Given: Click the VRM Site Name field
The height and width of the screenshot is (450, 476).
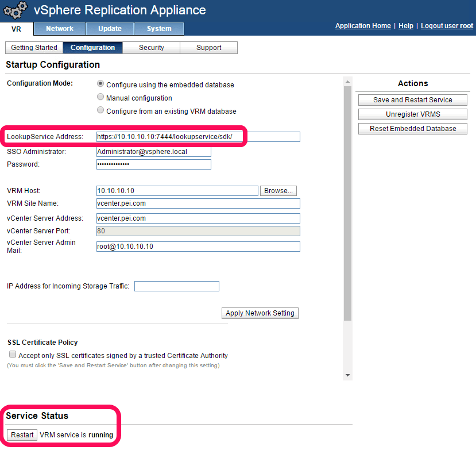Looking at the screenshot, I should [198, 203].
